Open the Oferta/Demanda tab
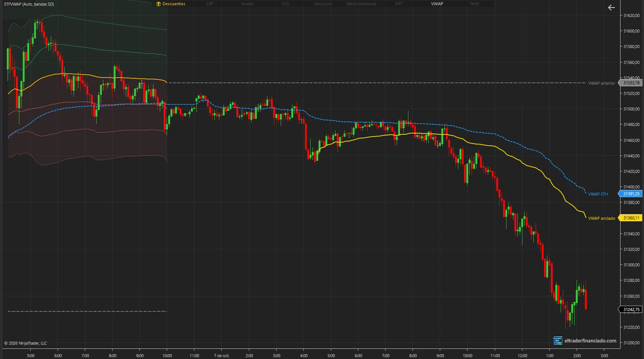644x359 pixels. coord(361,4)
